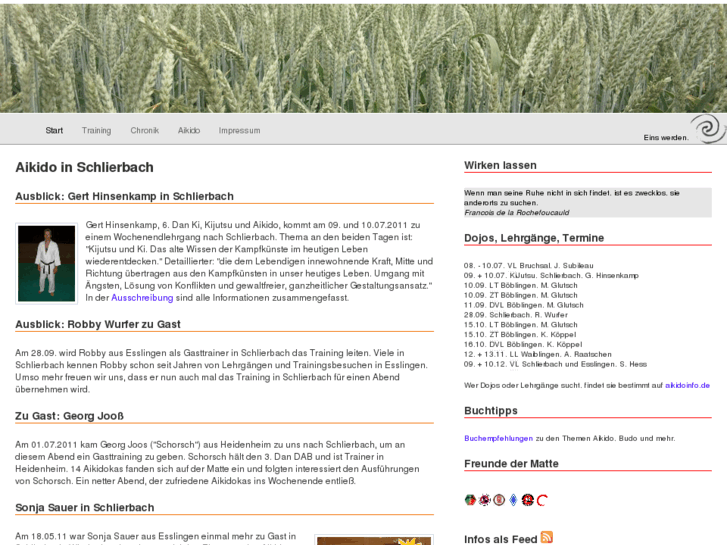Click the entry '15.10. ZT Böblingen. K. Köppel'
727x545 pixels.
(x=520, y=335)
